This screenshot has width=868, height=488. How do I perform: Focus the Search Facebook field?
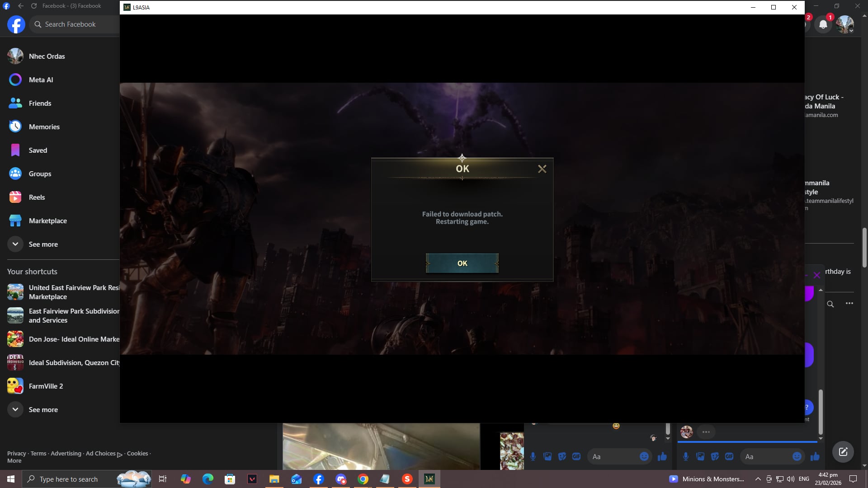(70, 24)
